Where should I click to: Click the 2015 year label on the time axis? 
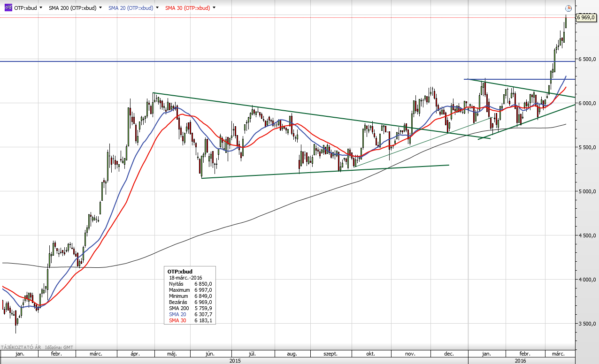pyautogui.click(x=235, y=360)
